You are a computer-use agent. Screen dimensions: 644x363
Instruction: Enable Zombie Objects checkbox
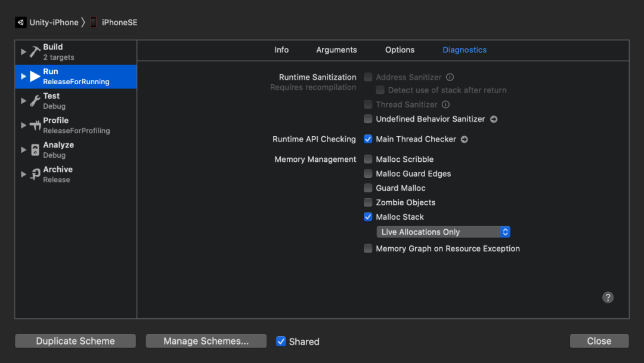point(368,202)
